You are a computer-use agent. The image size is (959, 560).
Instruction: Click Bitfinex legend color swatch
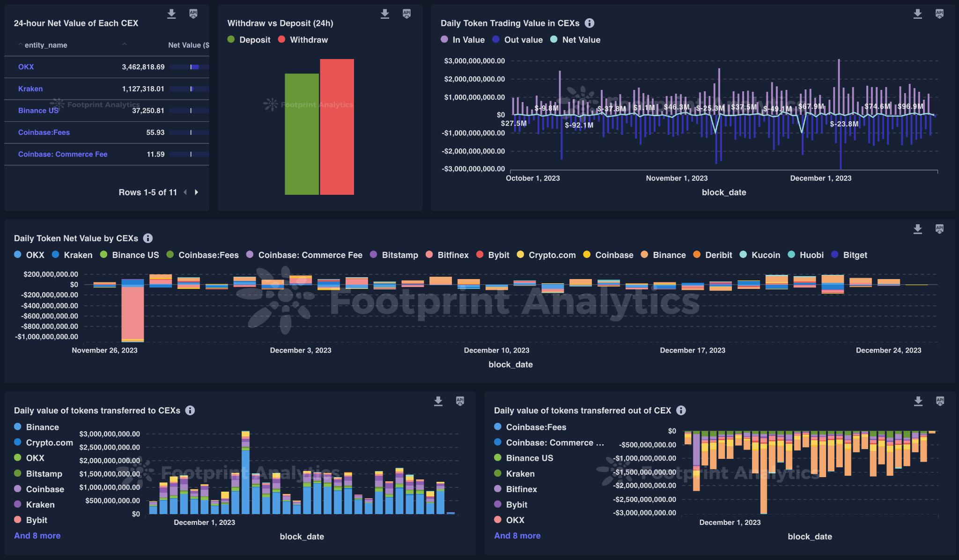coord(429,255)
